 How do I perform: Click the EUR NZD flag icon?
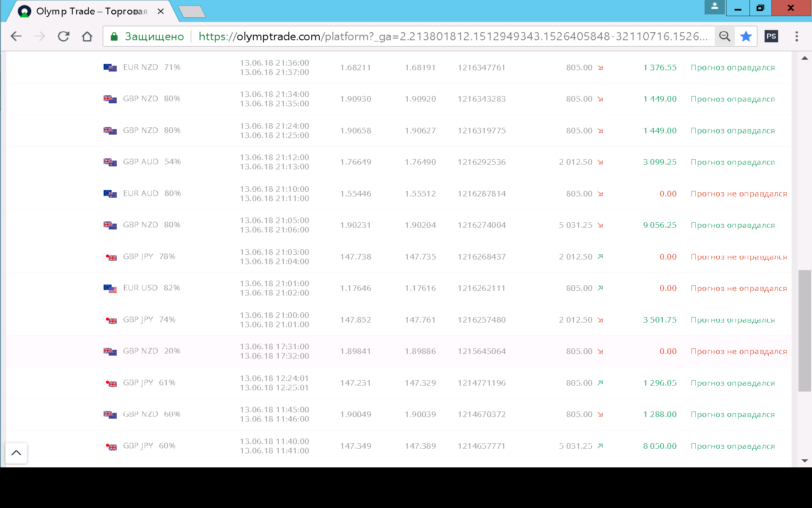pos(110,67)
